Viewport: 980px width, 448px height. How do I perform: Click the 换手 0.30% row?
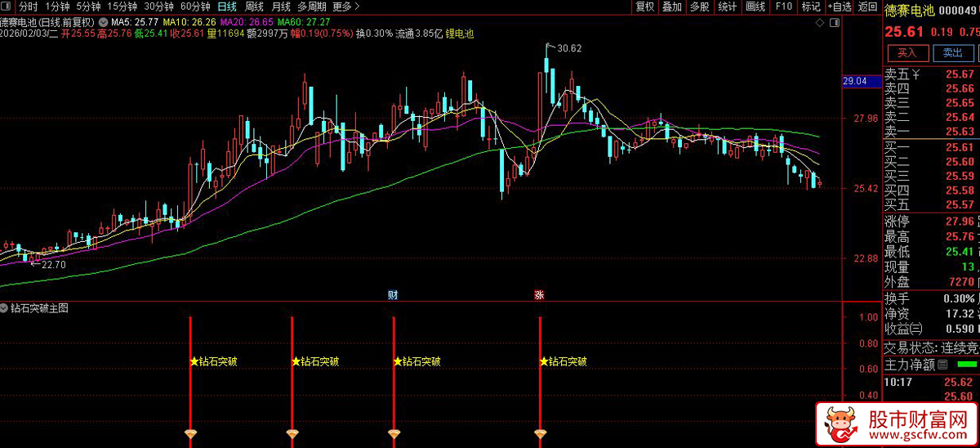(x=931, y=298)
